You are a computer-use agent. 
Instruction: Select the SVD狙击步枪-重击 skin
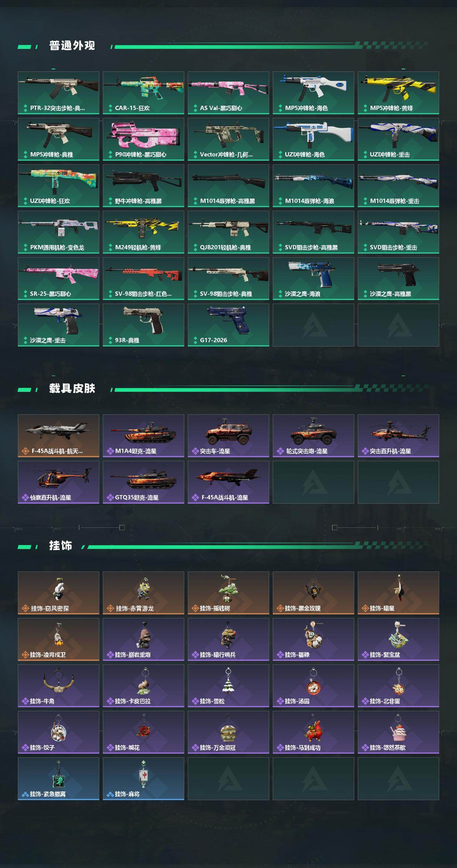tap(398, 232)
